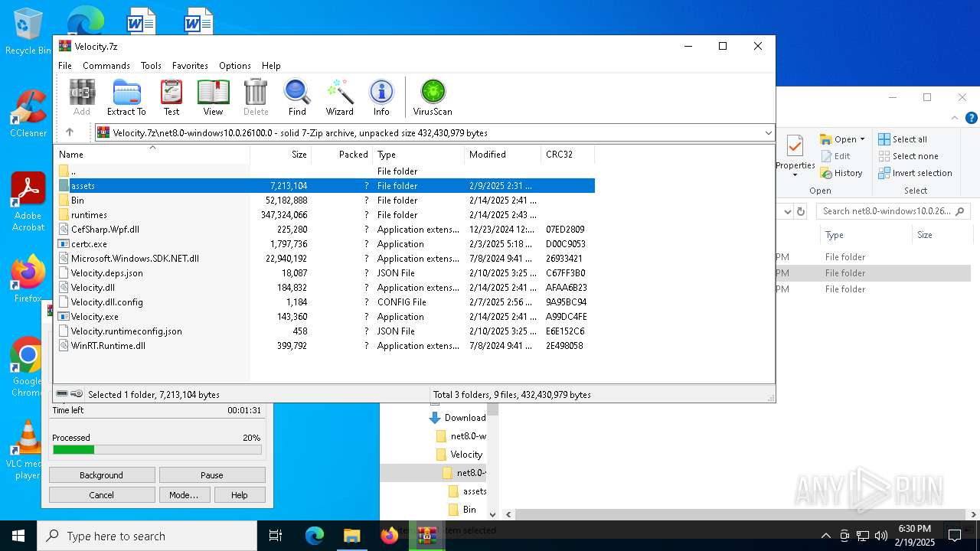Click Background button in extraction dialog
Viewport: 980px width, 551px height.
(102, 475)
